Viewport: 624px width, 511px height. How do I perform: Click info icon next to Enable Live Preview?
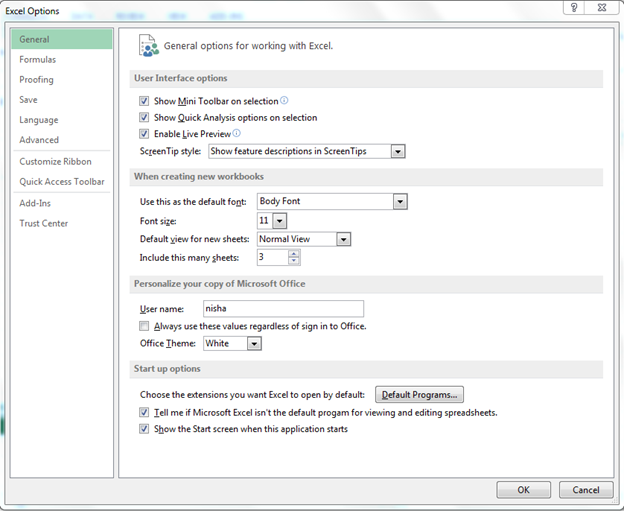[236, 133]
